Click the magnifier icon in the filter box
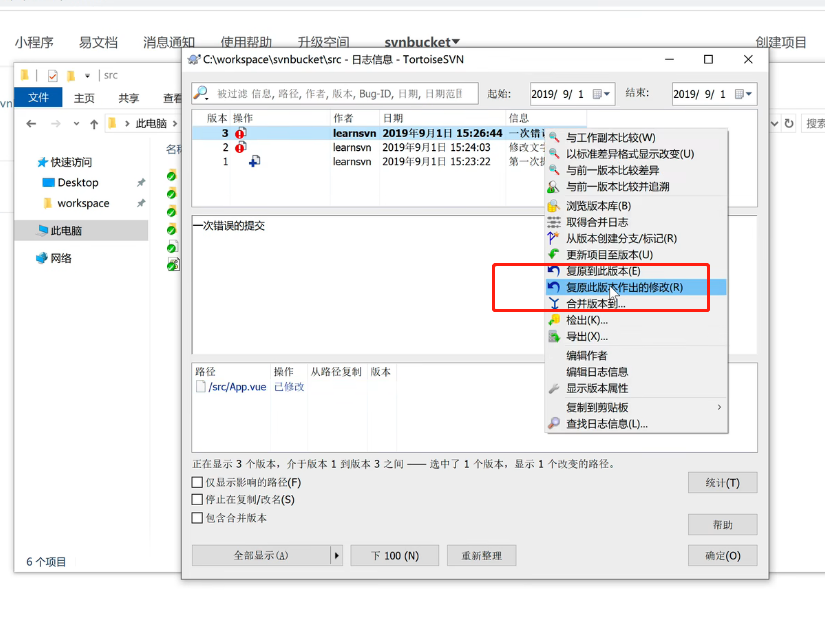 pos(200,93)
